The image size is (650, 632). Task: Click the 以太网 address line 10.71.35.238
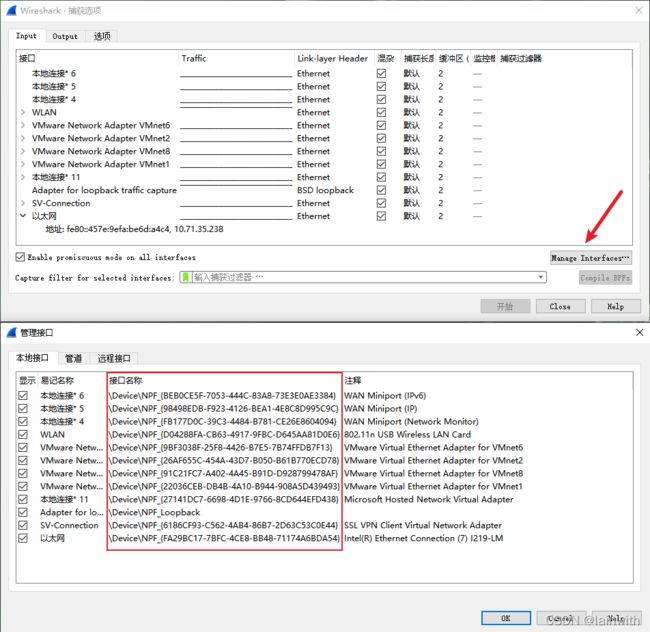134,229
